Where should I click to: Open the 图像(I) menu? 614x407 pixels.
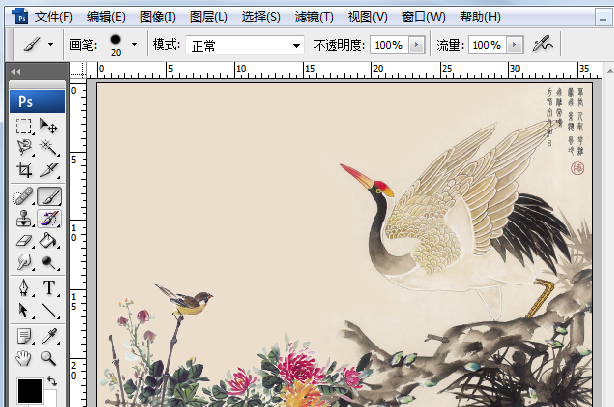point(158,17)
